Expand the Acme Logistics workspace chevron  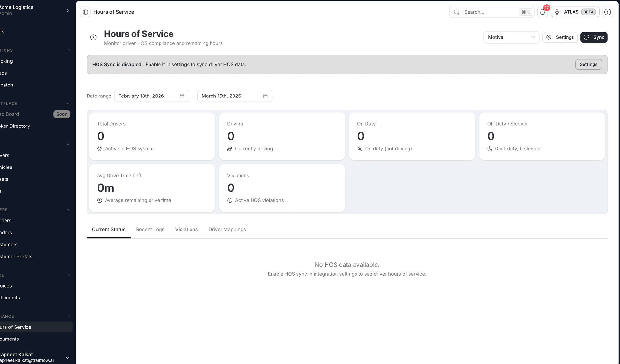tap(67, 10)
